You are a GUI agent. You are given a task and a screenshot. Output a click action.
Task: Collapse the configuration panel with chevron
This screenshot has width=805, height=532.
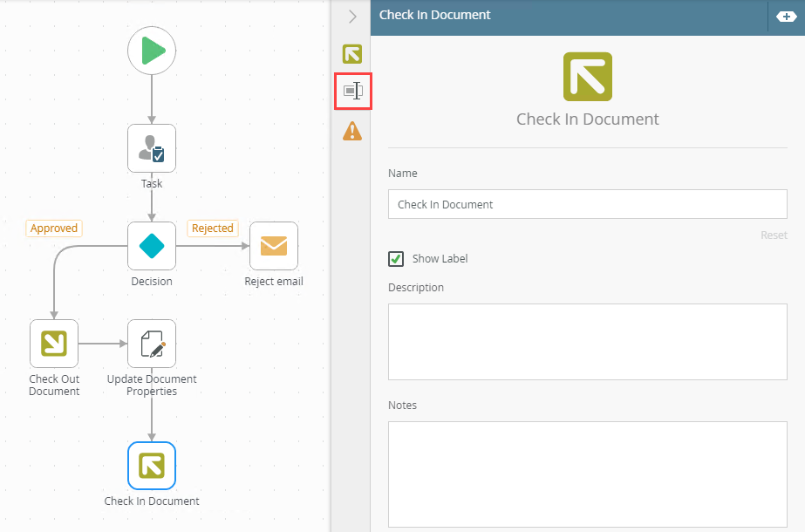(352, 16)
